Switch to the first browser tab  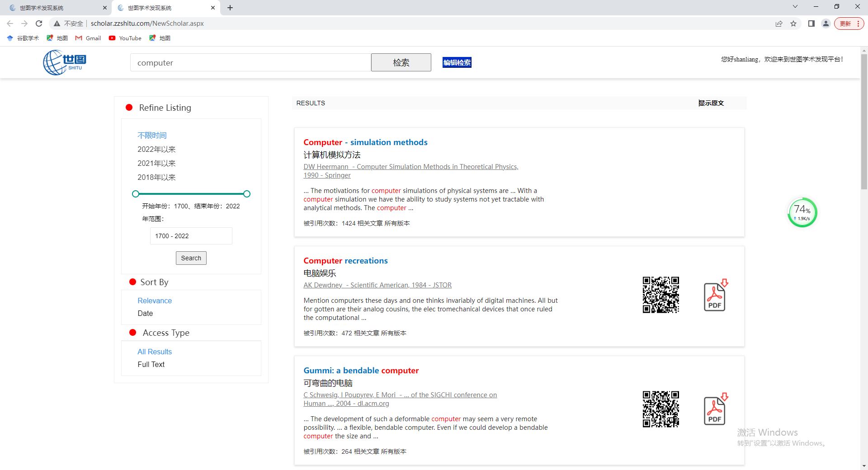tap(57, 8)
